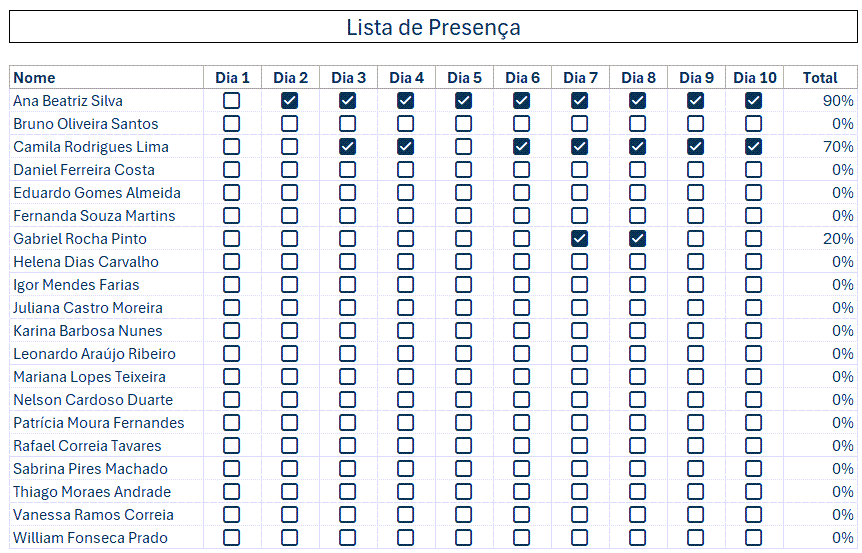Viewport: 862px width, 553px height.
Task: Select Ana Beatriz Silva's 90% total cell
Action: click(820, 100)
